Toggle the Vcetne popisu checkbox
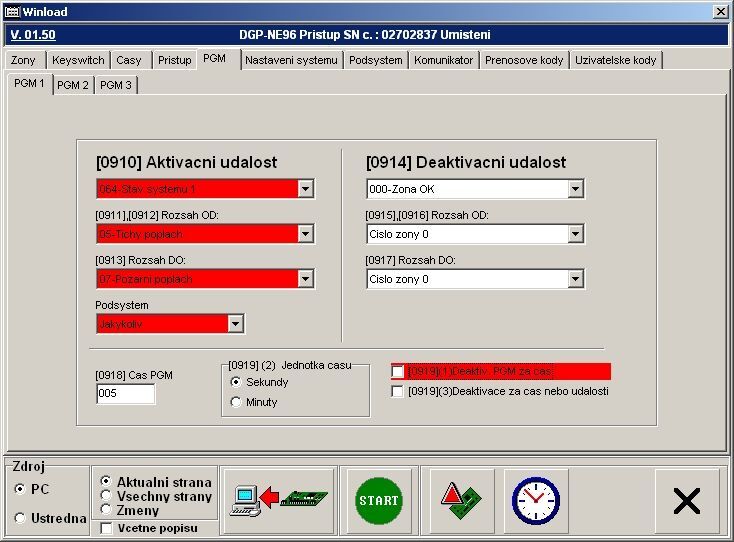The width and height of the screenshot is (734, 542). coord(107,528)
